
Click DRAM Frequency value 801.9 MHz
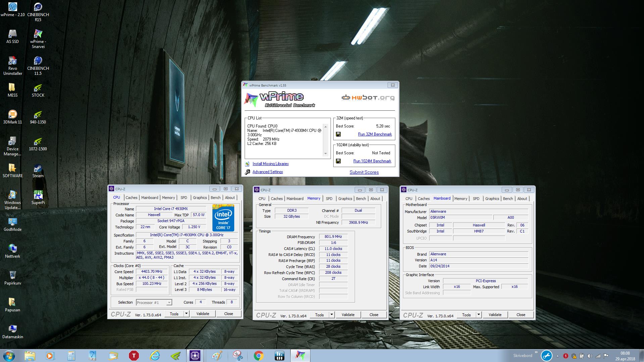click(x=333, y=237)
